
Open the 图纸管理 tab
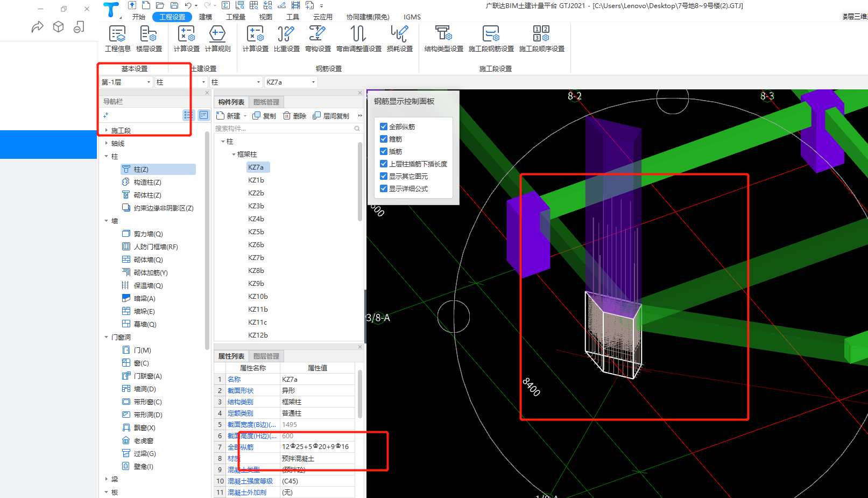[x=266, y=102]
